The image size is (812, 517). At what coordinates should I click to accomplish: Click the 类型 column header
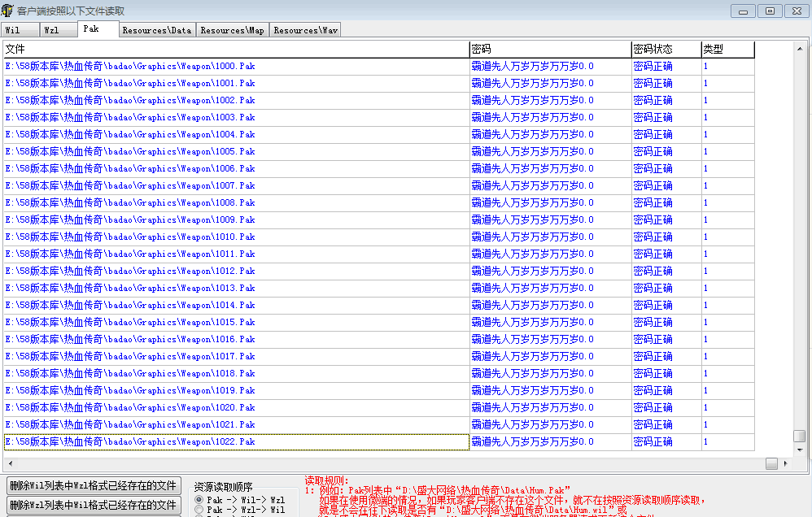(727, 50)
